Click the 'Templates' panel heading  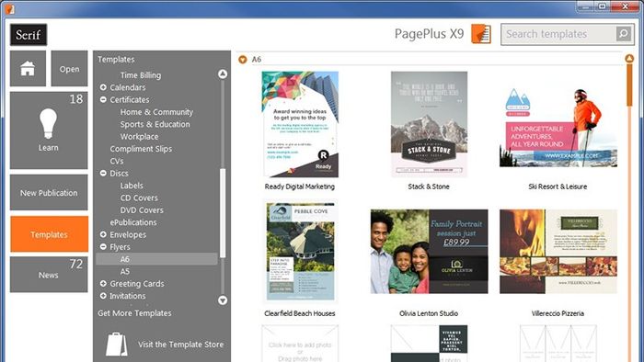[x=116, y=60]
